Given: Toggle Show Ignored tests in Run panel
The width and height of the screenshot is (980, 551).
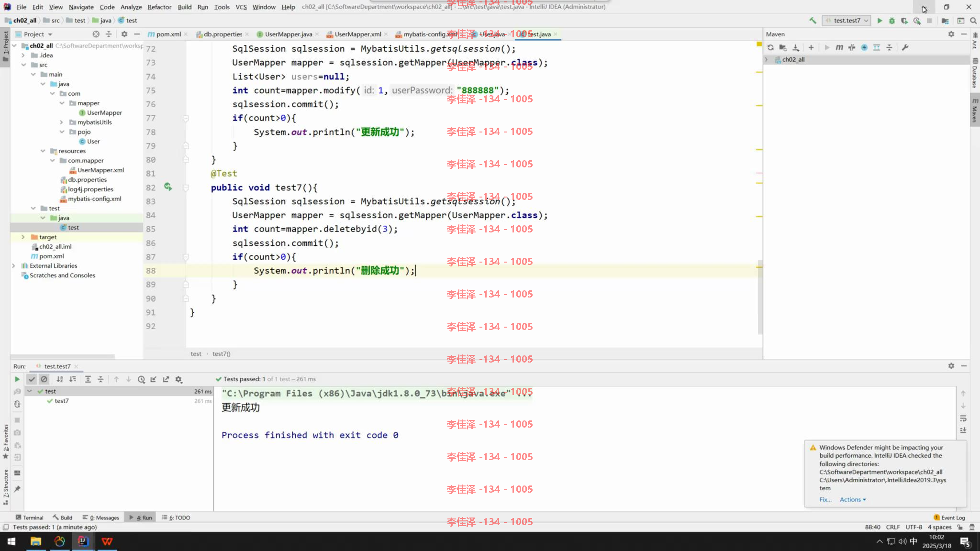Looking at the screenshot, I should tap(44, 379).
